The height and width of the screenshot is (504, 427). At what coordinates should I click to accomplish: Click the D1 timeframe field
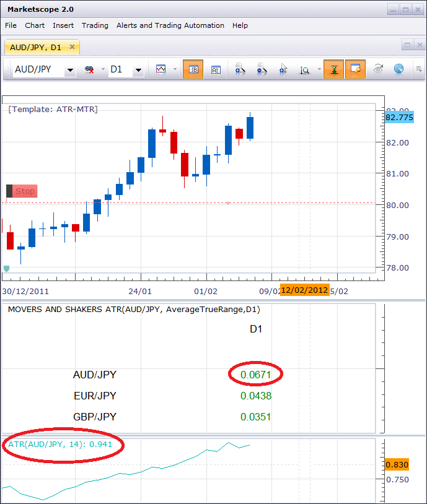(120, 69)
